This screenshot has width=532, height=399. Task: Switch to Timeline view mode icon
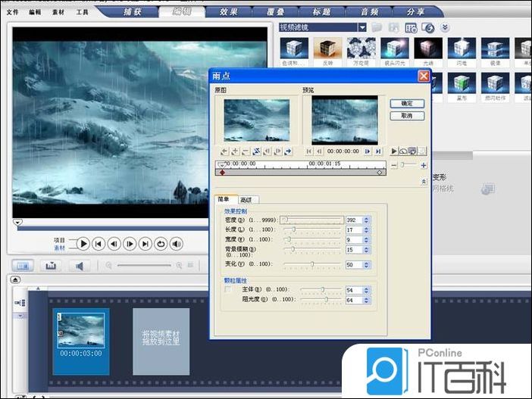(51, 266)
